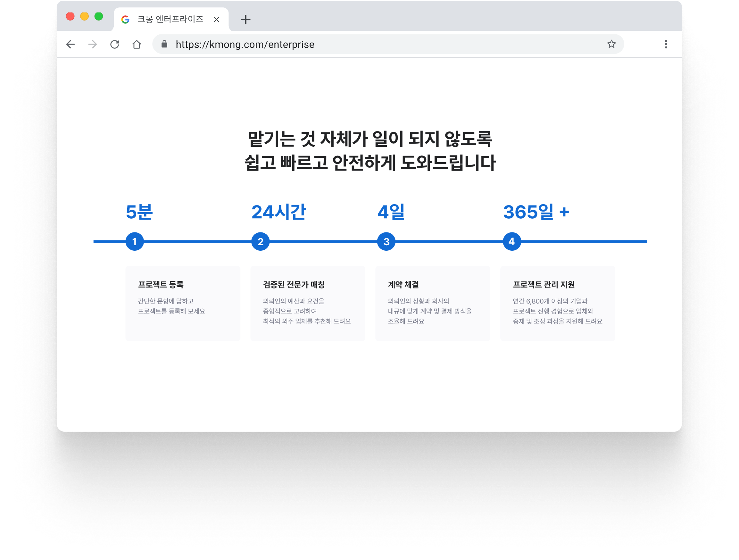The width and height of the screenshot is (739, 560).
Task: Close the 크몽 엔터프라이즈 tab
Action: (217, 19)
